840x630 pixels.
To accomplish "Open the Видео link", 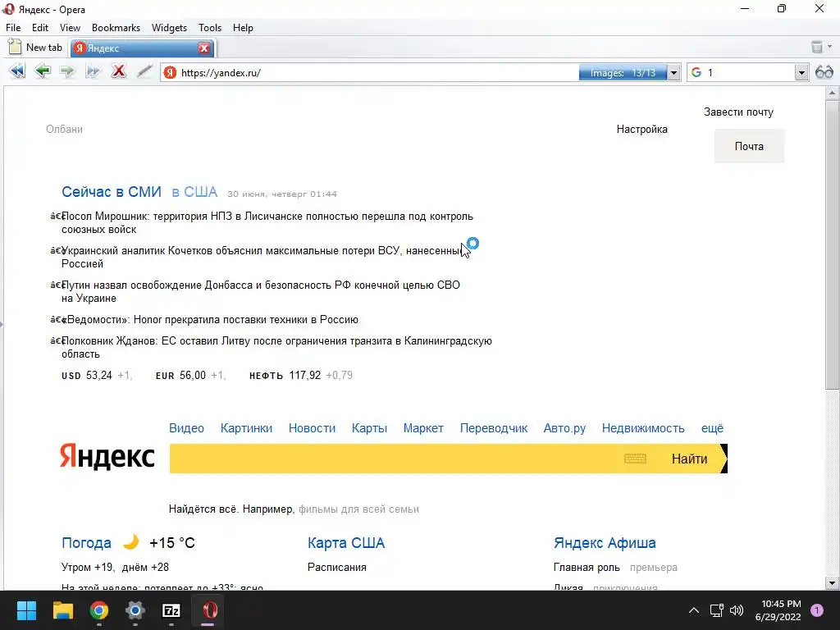I will [x=186, y=428].
